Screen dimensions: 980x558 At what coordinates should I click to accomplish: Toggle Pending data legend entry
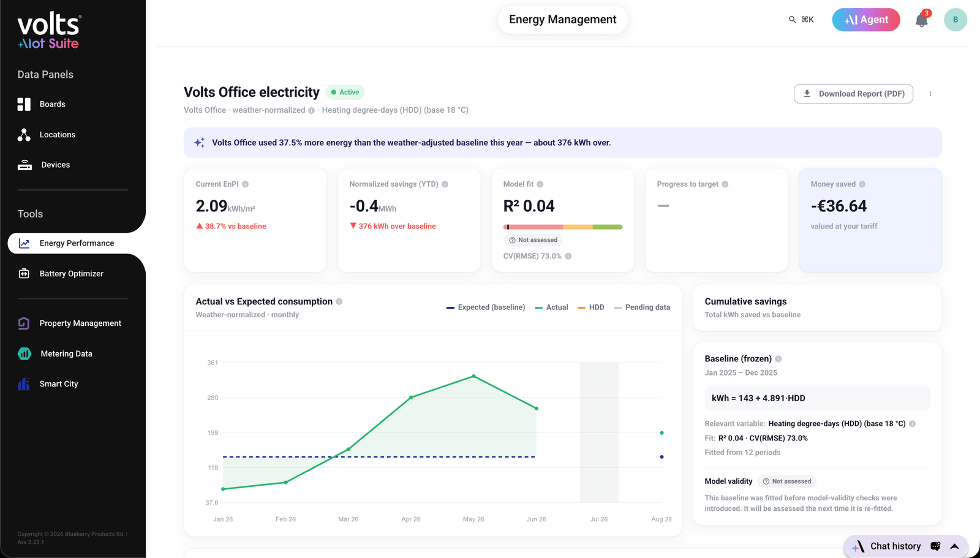pyautogui.click(x=642, y=307)
